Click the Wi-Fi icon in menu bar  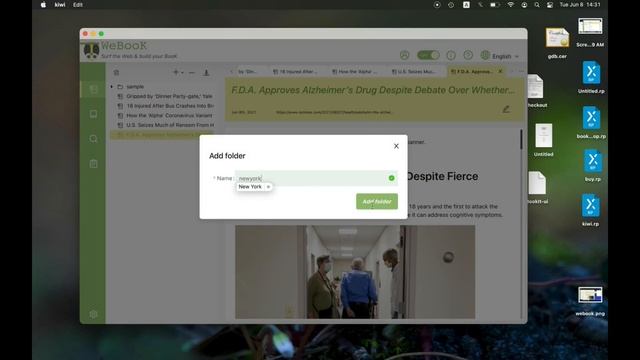click(511, 5)
